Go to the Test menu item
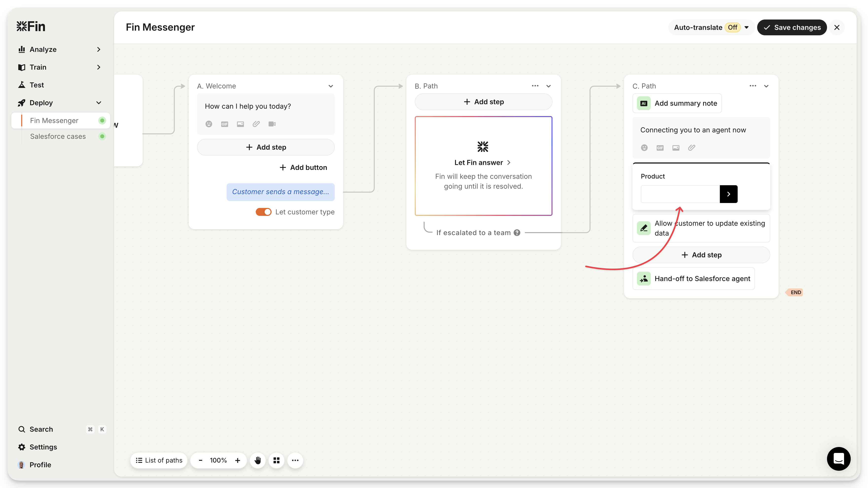 [37, 85]
